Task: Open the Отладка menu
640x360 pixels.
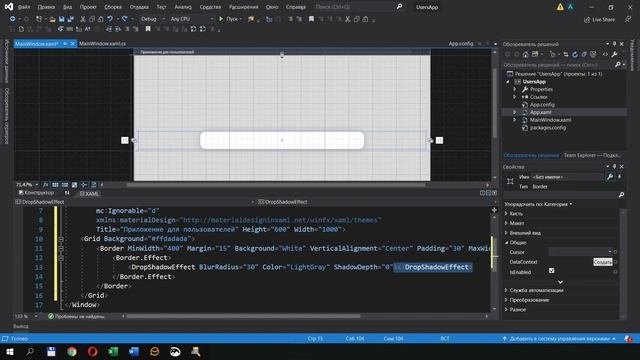Action: pos(139,7)
